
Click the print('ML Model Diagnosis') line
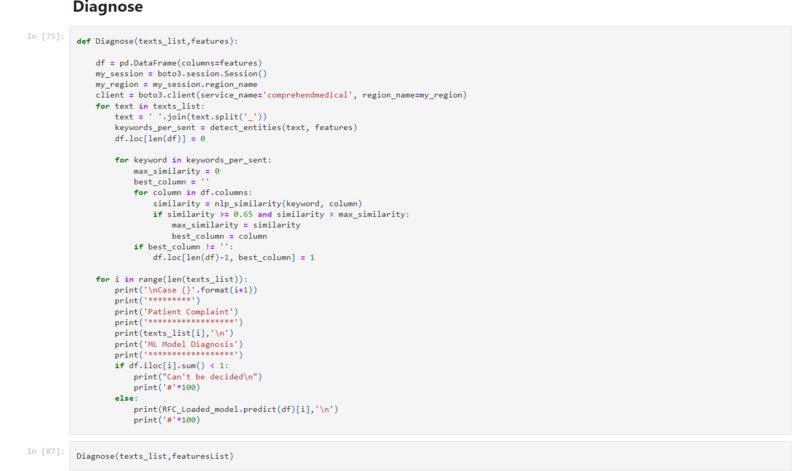178,345
